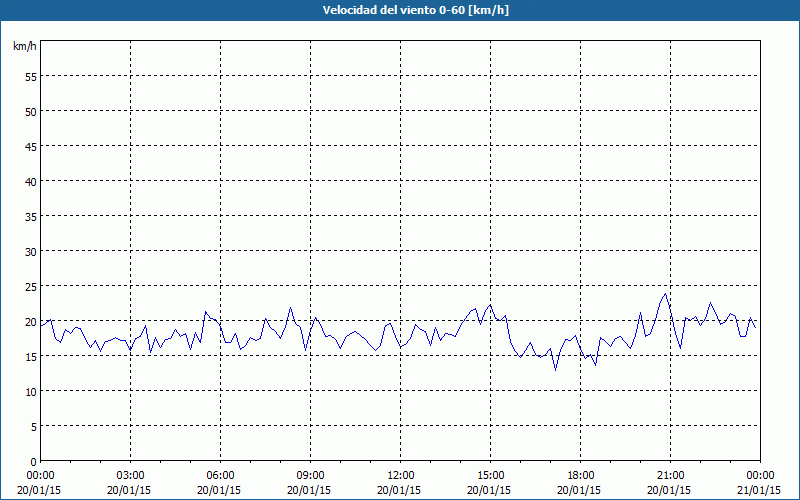Click the 18:00 time label

[581, 476]
